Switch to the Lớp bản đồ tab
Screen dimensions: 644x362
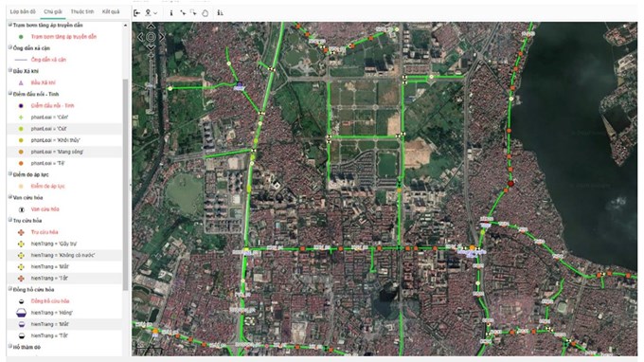point(23,12)
